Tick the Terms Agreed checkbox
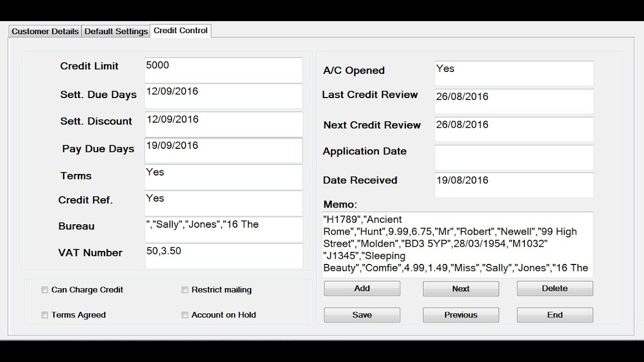 [x=45, y=315]
